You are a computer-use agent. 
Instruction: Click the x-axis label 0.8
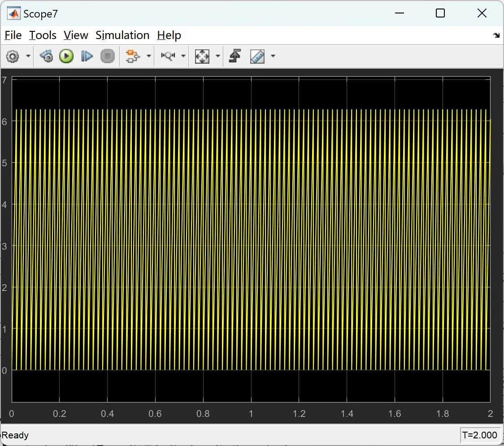(203, 414)
